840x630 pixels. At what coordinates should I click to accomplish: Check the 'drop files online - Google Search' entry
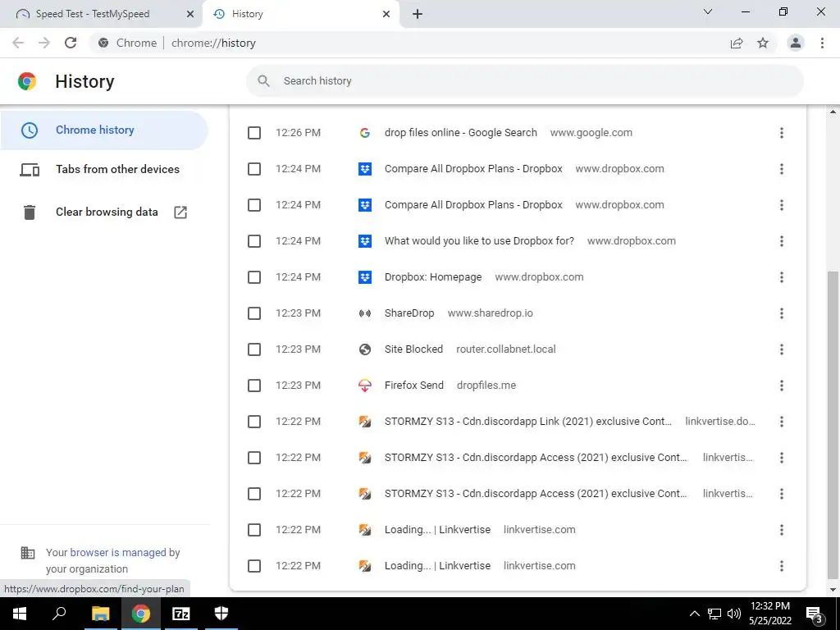point(254,133)
